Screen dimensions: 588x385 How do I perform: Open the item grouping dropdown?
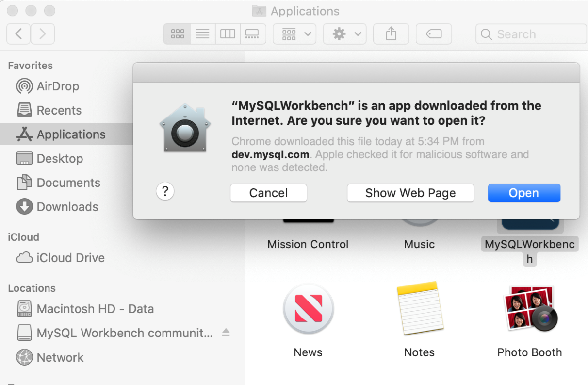point(294,33)
